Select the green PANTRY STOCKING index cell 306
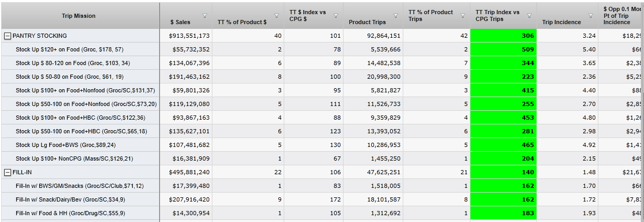This screenshot has width=644, height=222. click(503, 36)
